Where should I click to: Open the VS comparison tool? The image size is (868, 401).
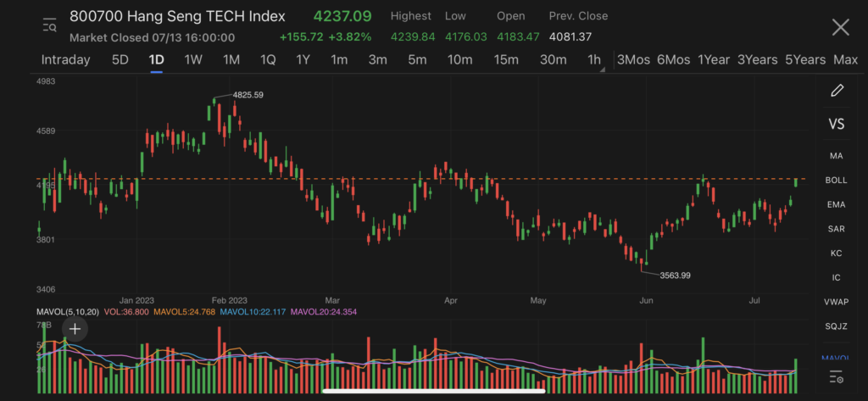point(837,124)
